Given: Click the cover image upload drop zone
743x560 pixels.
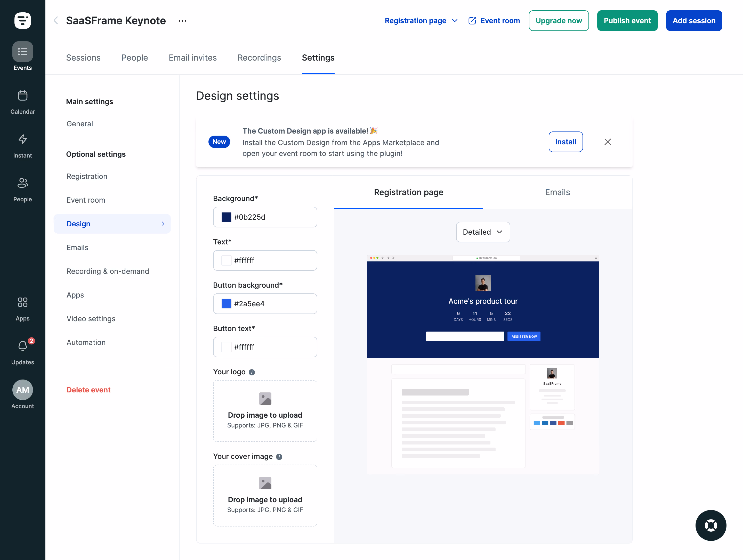Looking at the screenshot, I should click(265, 496).
